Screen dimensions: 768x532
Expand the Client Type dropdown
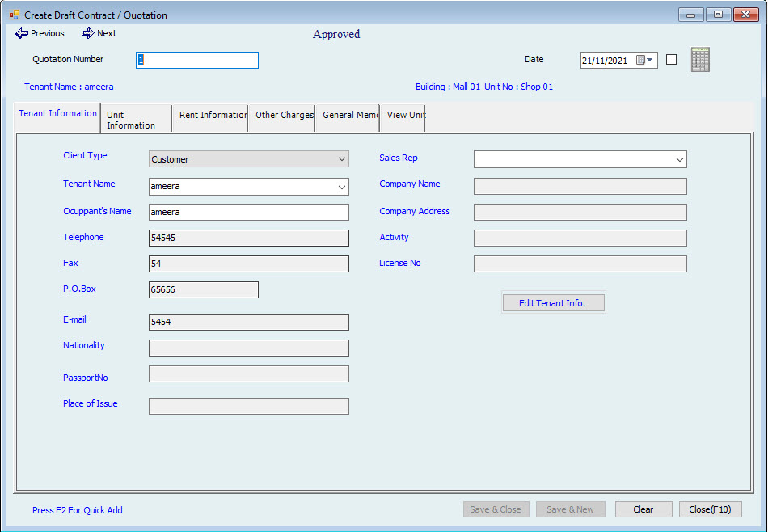(x=341, y=159)
